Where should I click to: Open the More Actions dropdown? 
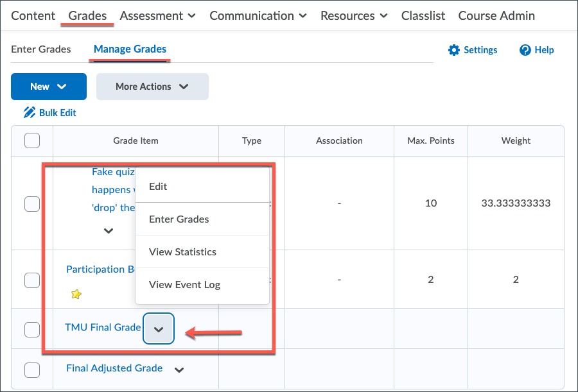coord(152,87)
